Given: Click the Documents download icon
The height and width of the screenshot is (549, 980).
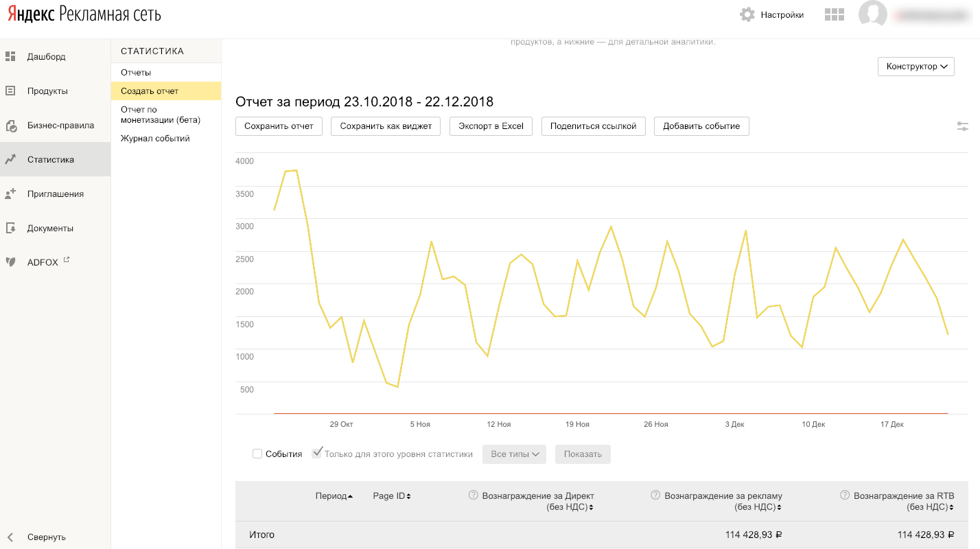Looking at the screenshot, I should coord(10,229).
